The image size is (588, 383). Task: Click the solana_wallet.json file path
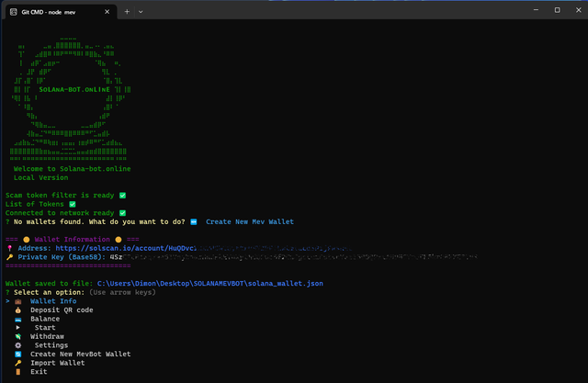(210, 283)
